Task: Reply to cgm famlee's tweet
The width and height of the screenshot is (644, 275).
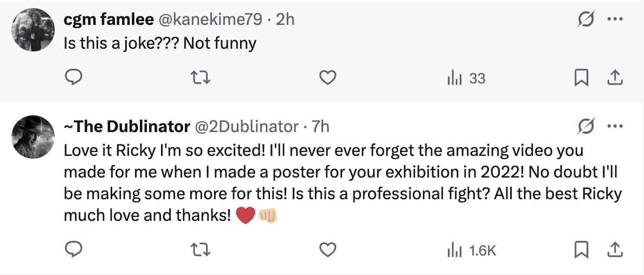Action: [x=73, y=78]
